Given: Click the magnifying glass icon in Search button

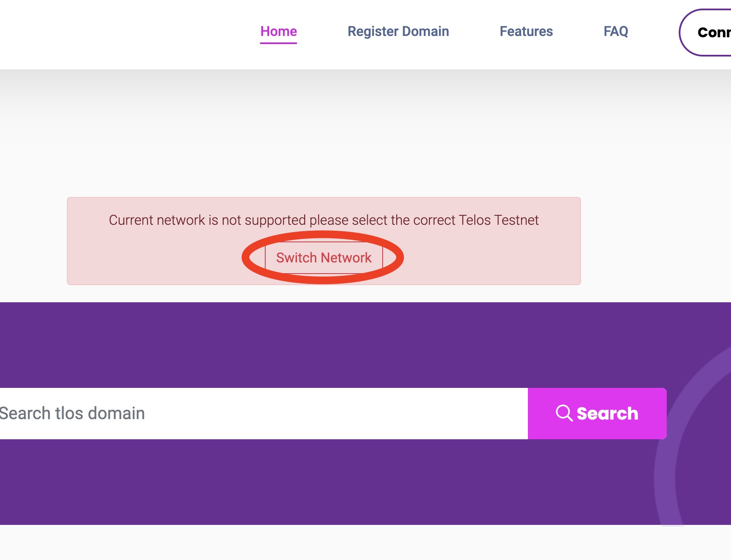Looking at the screenshot, I should pos(563,413).
